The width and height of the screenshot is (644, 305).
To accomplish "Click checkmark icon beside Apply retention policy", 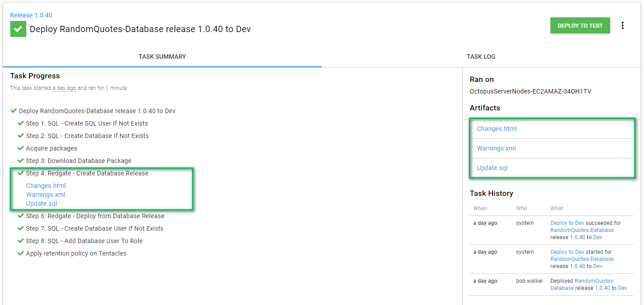I will tap(21, 253).
